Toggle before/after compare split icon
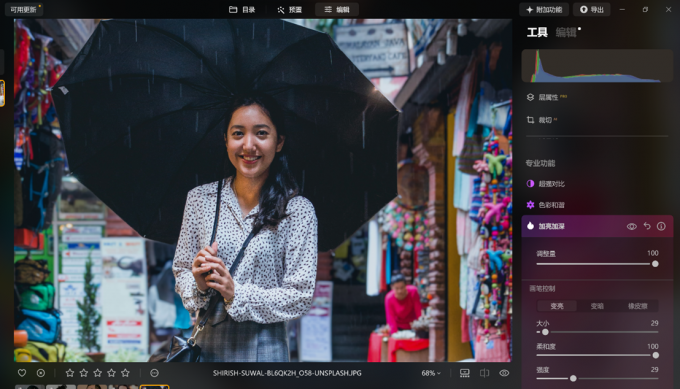Screen dimensions: 680x389 coord(484,373)
